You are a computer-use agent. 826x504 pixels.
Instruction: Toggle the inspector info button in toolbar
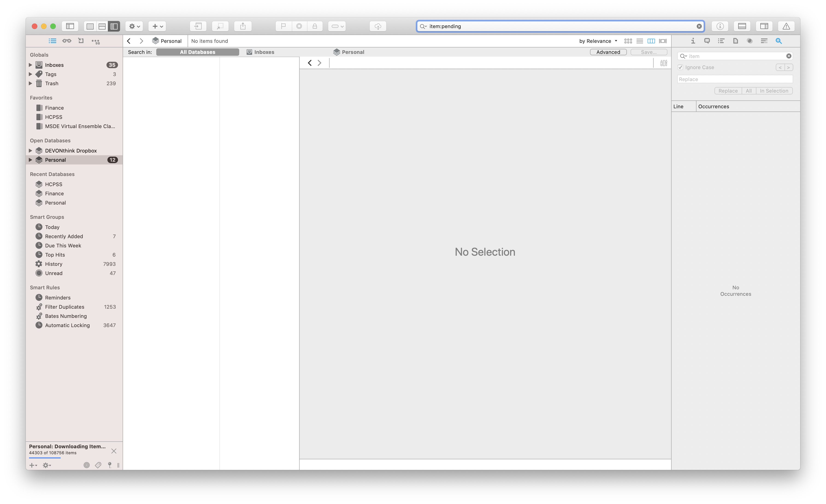(x=720, y=26)
